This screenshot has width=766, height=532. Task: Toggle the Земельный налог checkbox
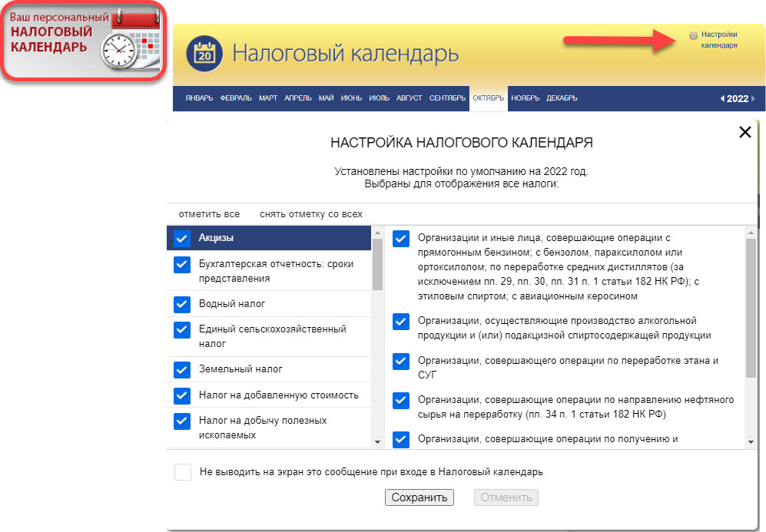coord(182,369)
